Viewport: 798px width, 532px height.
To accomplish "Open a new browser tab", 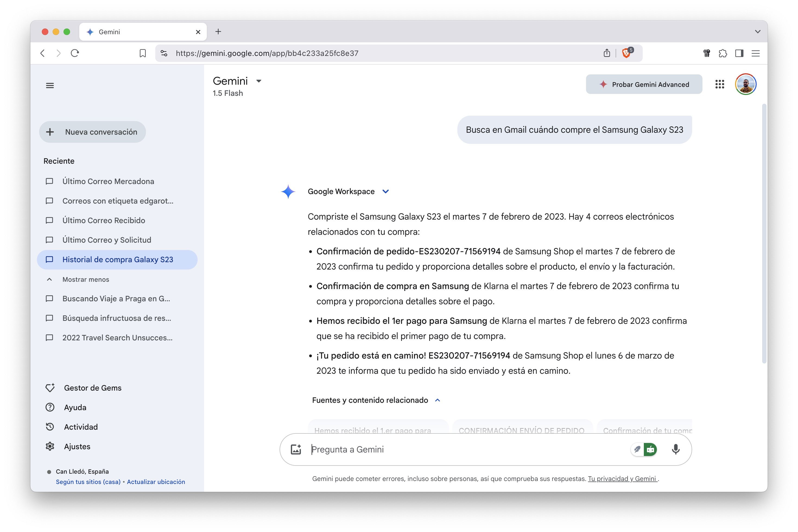I will 218,31.
